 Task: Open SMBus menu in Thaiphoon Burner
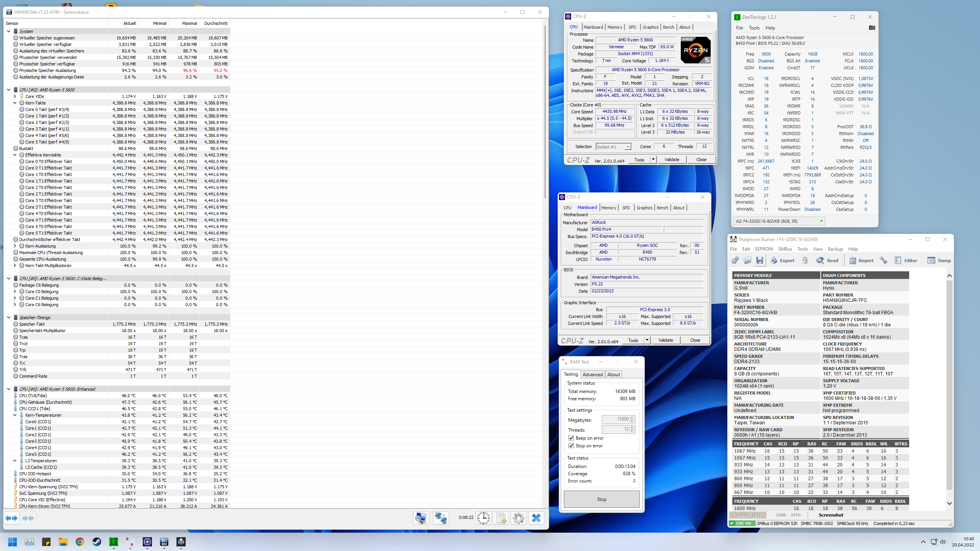point(785,249)
